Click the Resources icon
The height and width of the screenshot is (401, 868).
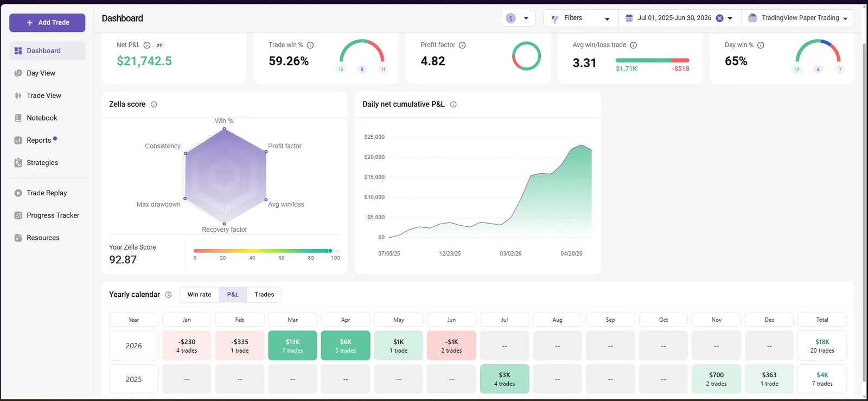(18, 238)
